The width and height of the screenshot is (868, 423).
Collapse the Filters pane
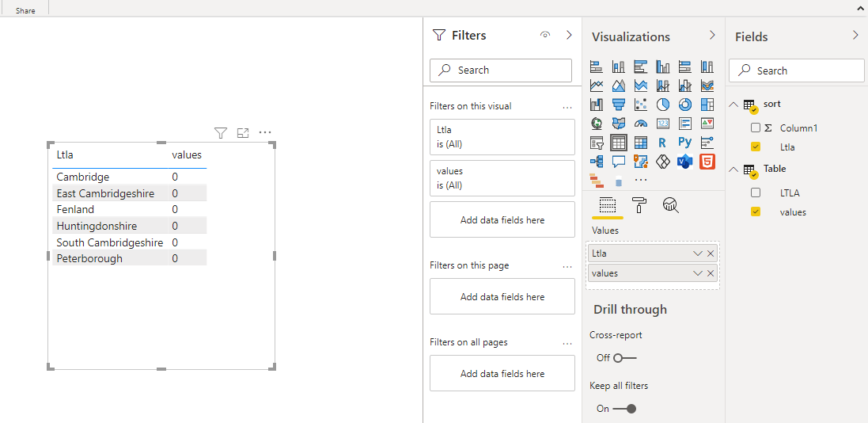coord(569,35)
